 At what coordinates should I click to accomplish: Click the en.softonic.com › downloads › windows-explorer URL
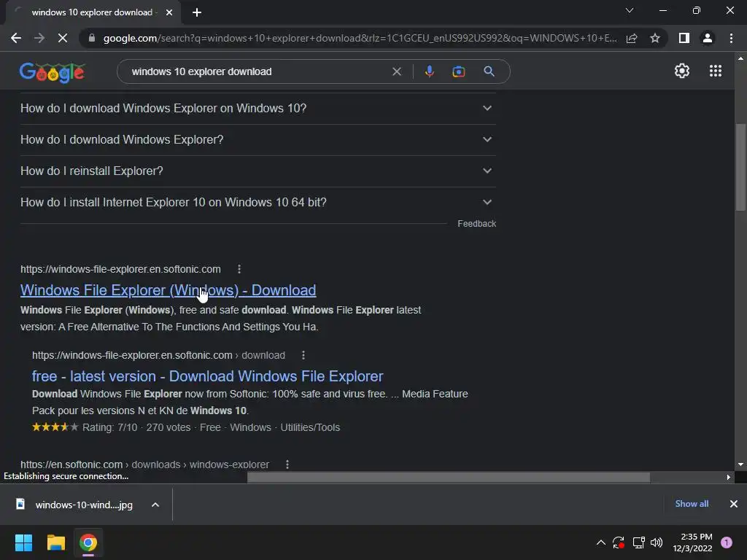(145, 464)
